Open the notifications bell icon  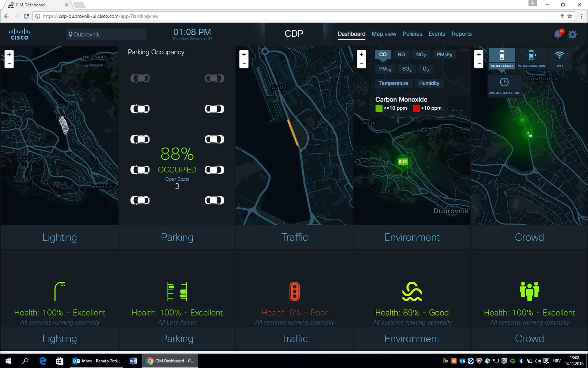point(557,34)
